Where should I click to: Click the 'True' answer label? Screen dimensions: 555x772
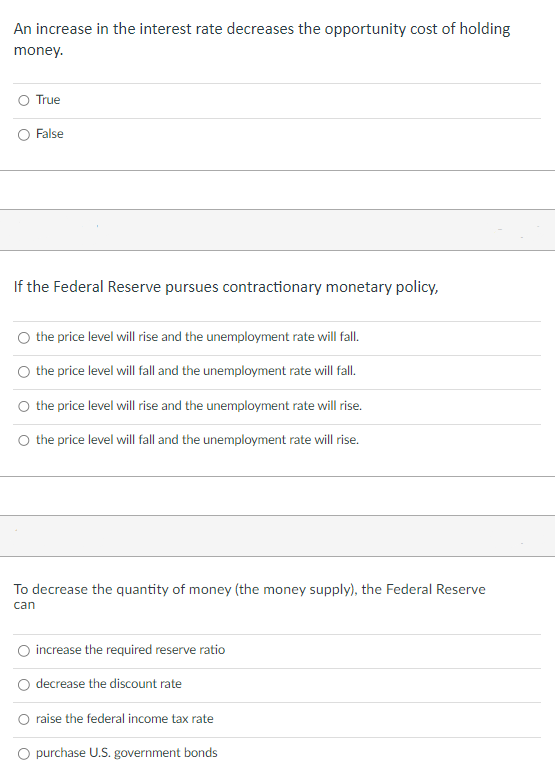48,100
